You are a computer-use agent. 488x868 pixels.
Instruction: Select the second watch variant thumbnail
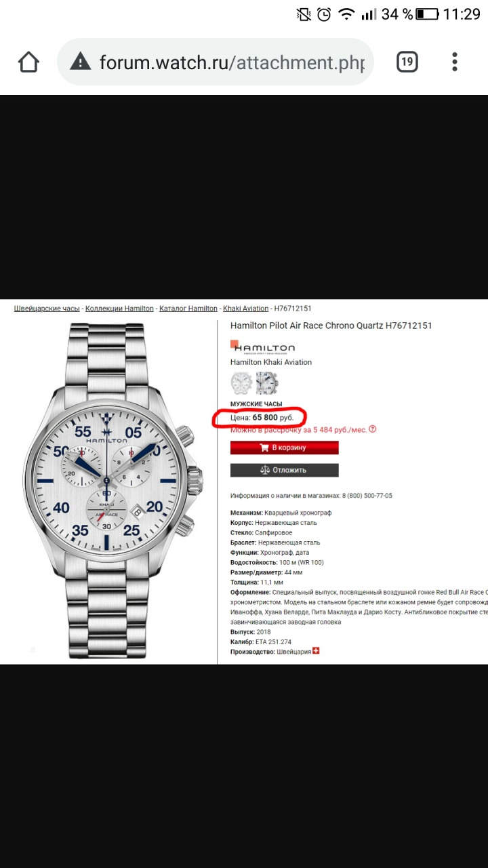coord(266,383)
